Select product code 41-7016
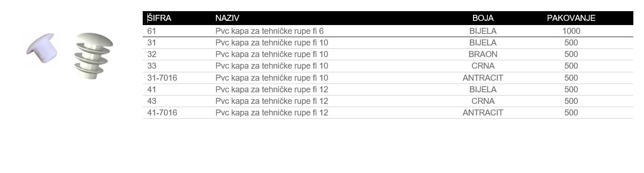This screenshot has height=173, width=644. 162,113
